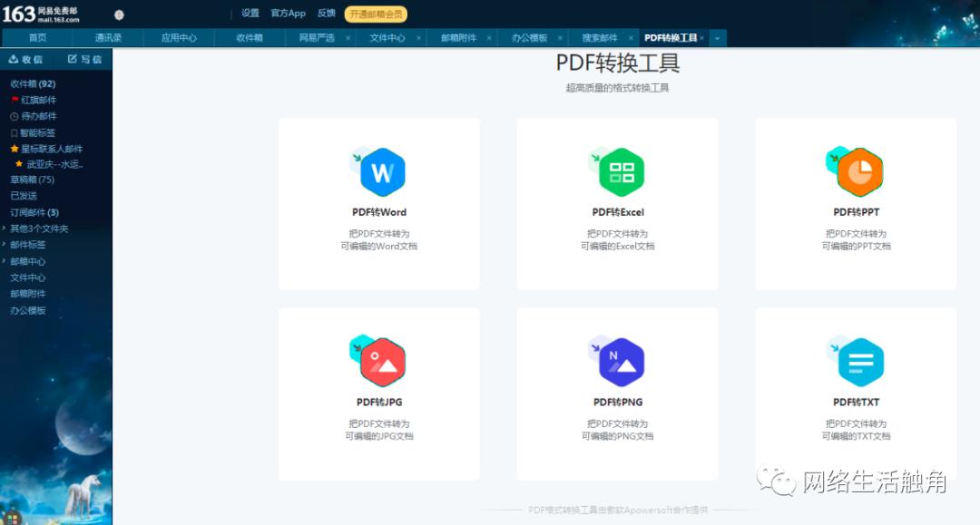The image size is (980, 525).
Task: Open the PDF转Excel green icon
Action: click(618, 171)
